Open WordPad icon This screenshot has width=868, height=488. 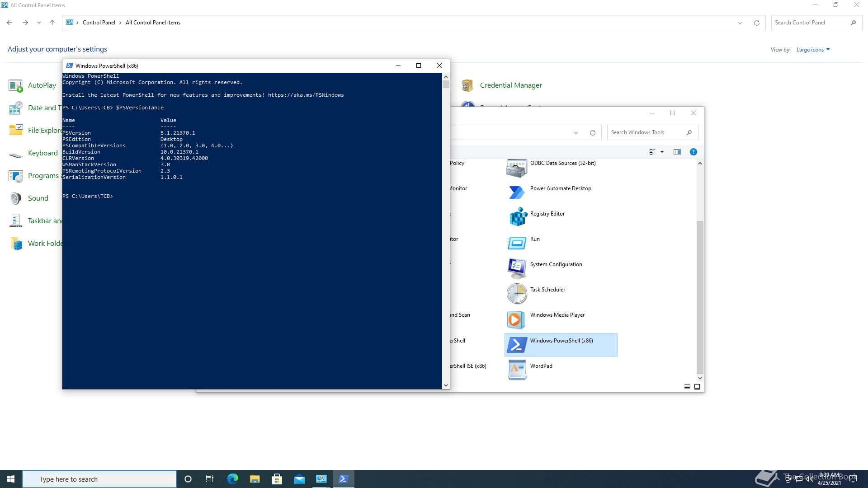click(x=517, y=370)
